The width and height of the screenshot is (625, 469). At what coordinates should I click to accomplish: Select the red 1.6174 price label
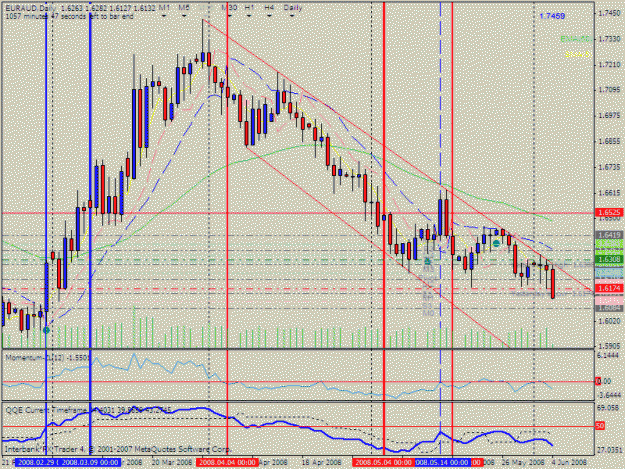pyautogui.click(x=609, y=288)
